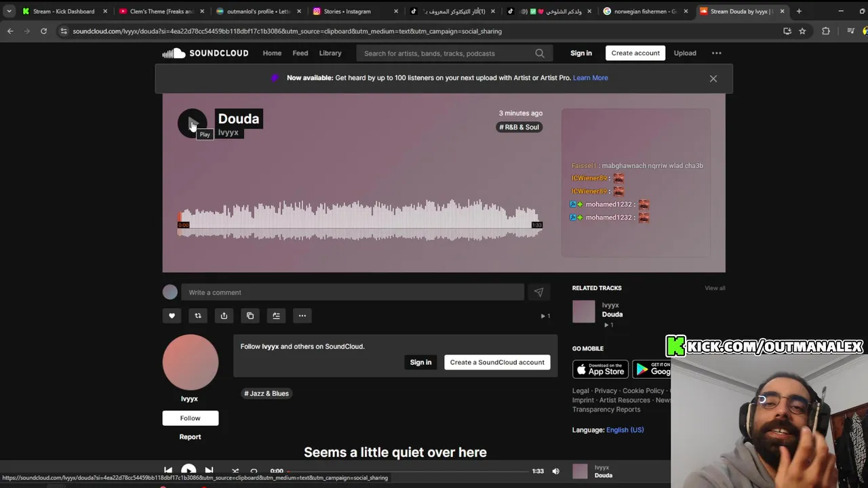
Task: Open the Artist Resources footer link
Action: point(625,400)
